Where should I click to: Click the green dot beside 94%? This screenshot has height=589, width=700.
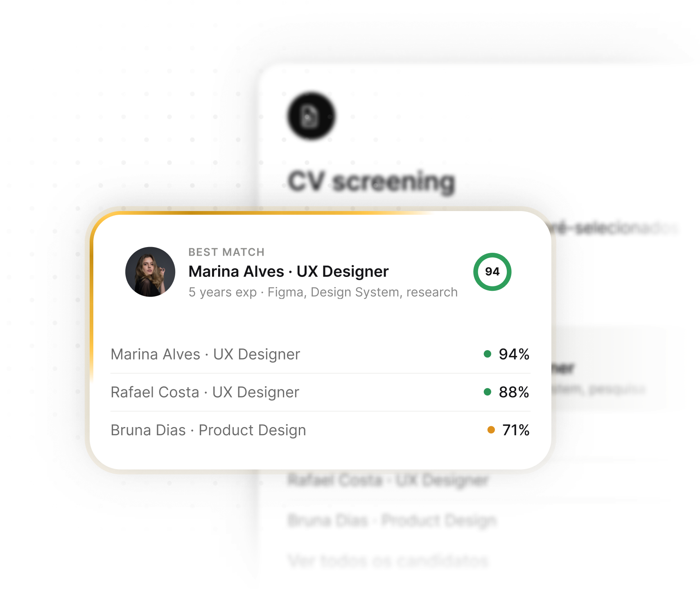click(x=487, y=354)
